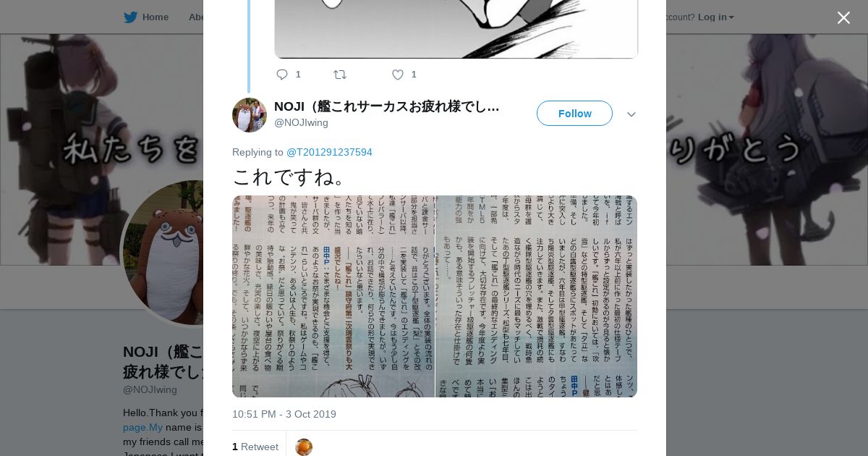Follow the NOJI account
Image resolution: width=868 pixels, height=456 pixels.
[574, 114]
